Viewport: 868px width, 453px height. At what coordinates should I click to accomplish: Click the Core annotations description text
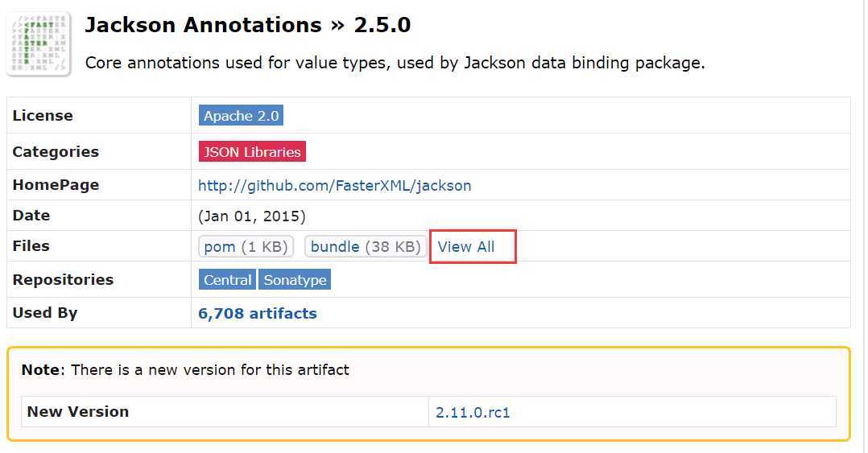click(395, 63)
